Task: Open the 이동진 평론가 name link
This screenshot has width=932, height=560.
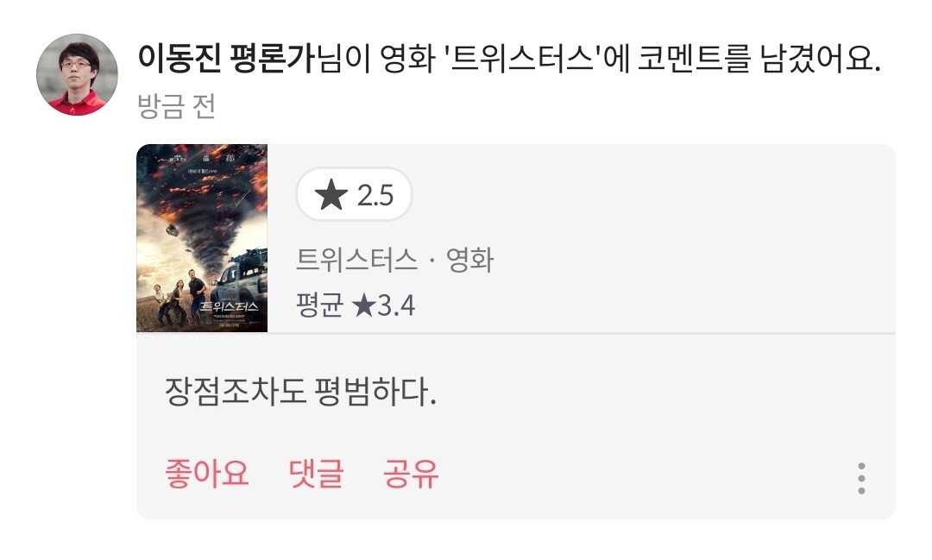Action: tap(226, 60)
